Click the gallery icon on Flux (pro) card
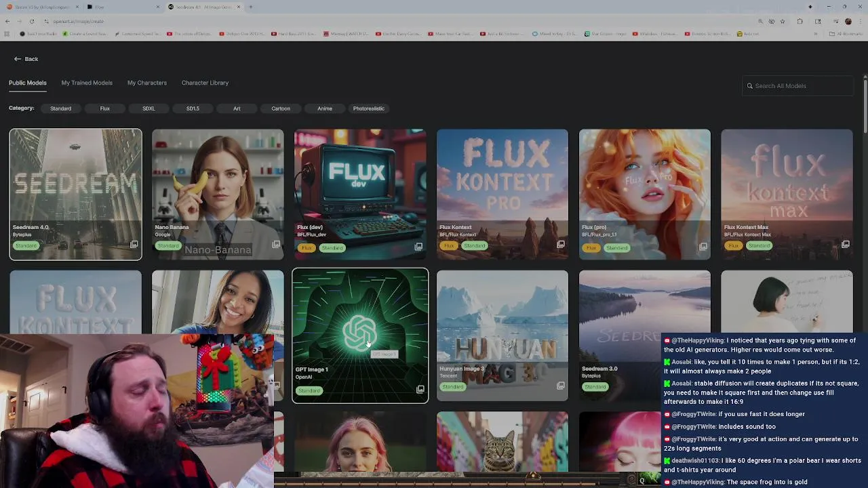 click(703, 247)
